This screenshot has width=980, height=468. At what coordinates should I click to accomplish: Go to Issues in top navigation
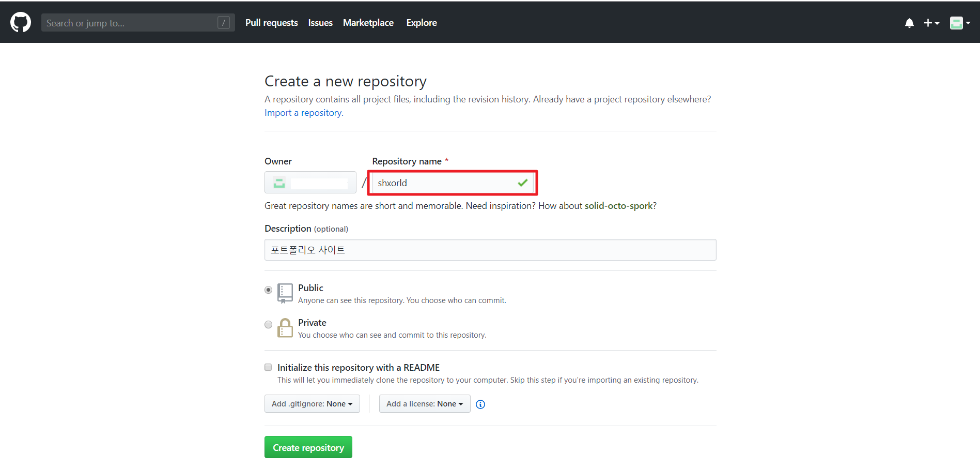click(x=320, y=23)
